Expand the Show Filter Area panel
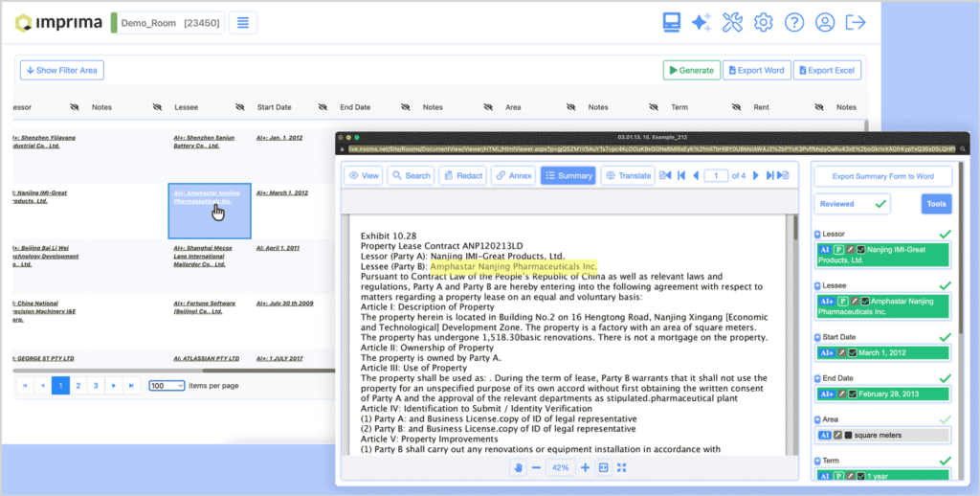This screenshot has width=980, height=496. (x=61, y=70)
